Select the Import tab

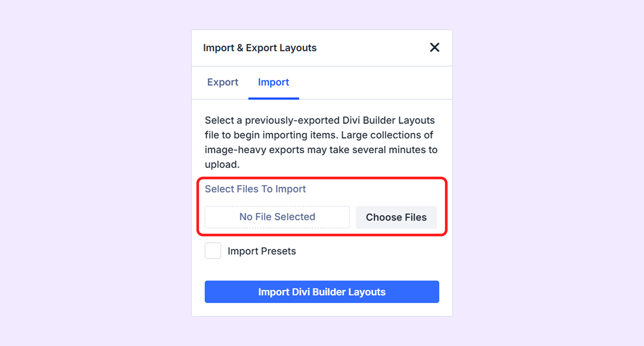click(273, 82)
